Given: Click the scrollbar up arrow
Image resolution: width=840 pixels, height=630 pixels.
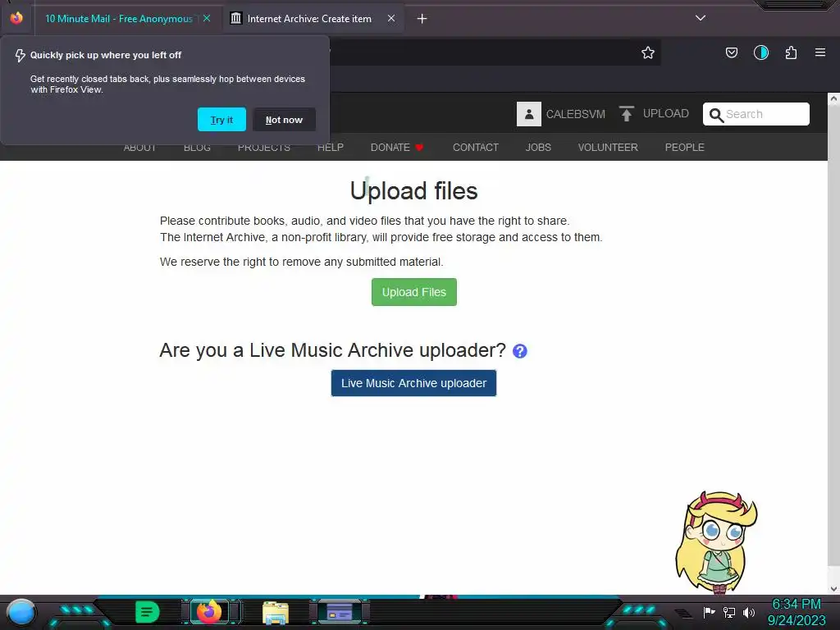Looking at the screenshot, I should (x=833, y=98).
